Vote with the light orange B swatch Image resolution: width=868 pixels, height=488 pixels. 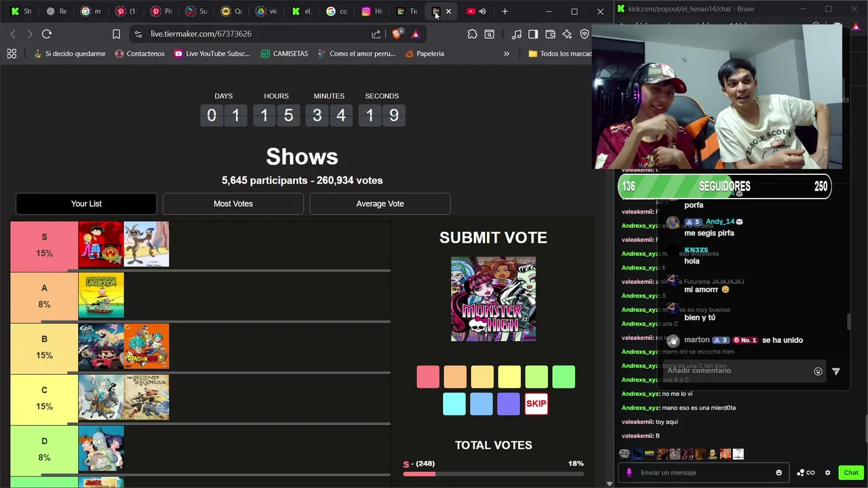tap(482, 377)
